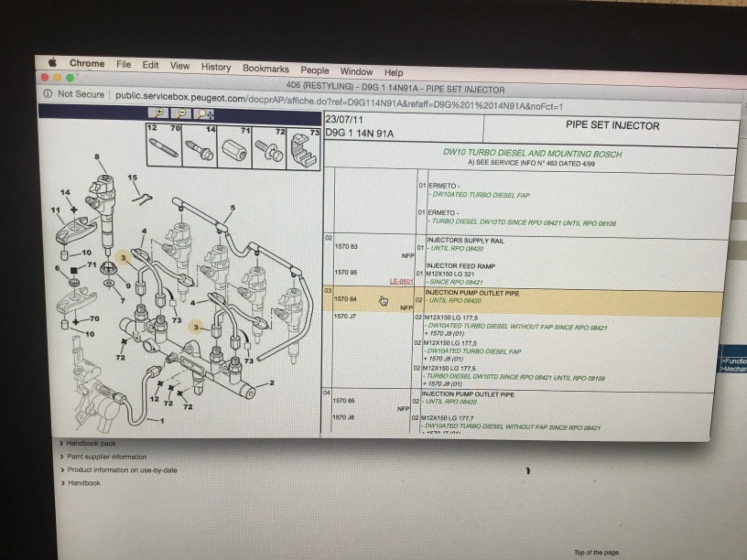
Task: Open Product information on use-by-date link
Action: point(122,470)
